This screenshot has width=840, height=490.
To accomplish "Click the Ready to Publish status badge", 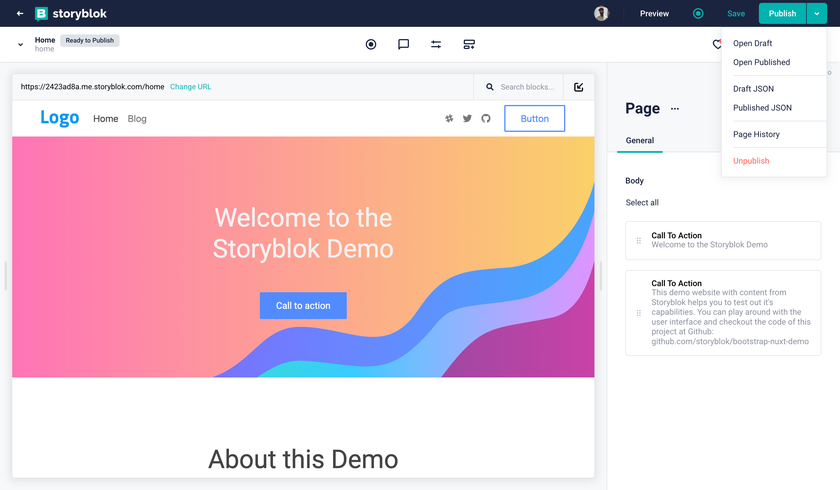I will tap(89, 40).
